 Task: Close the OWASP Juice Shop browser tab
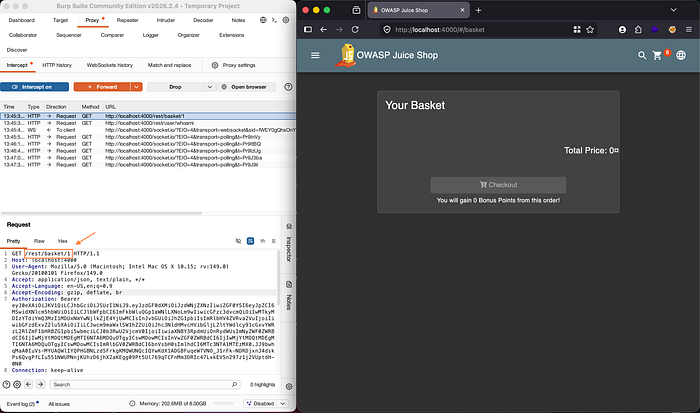462,10
